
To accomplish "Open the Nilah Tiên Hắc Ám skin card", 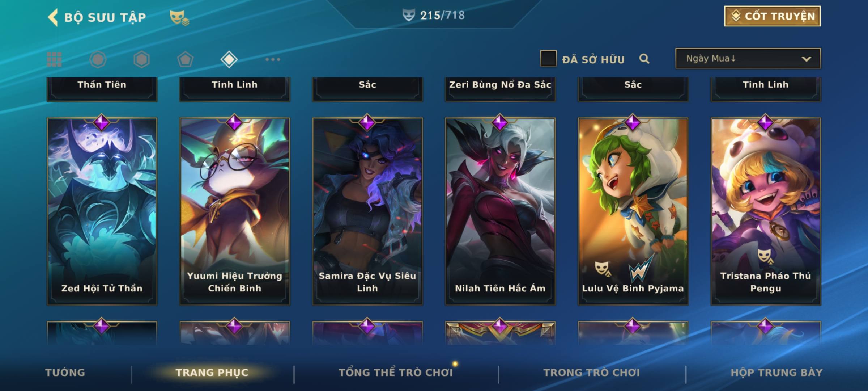I will pyautogui.click(x=500, y=211).
